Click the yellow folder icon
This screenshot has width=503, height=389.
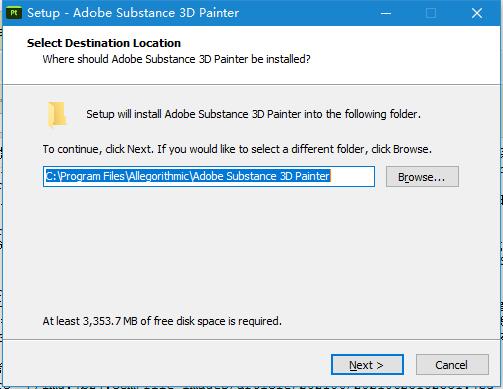pos(57,114)
